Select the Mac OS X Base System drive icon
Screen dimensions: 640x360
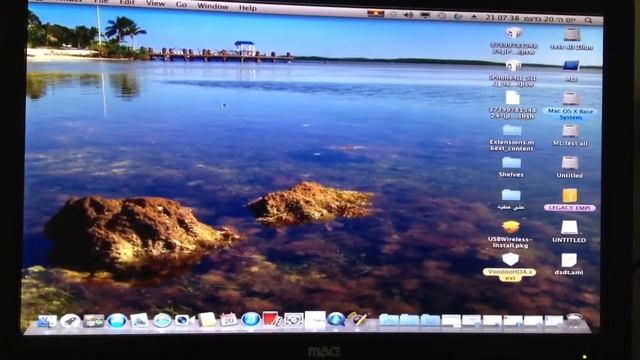click(x=570, y=99)
